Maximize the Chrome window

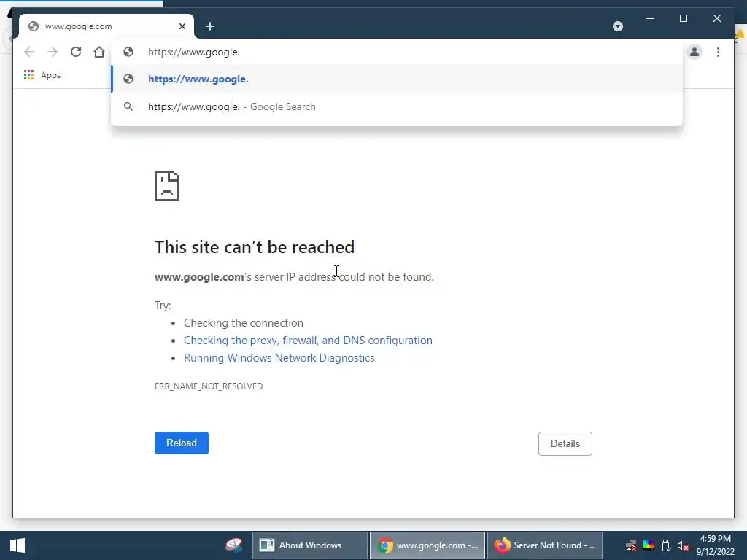coord(683,18)
